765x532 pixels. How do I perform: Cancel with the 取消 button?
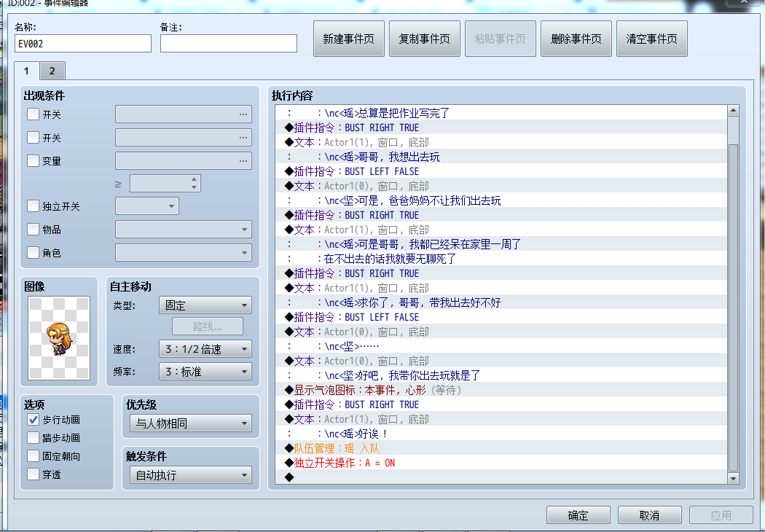pos(649,515)
